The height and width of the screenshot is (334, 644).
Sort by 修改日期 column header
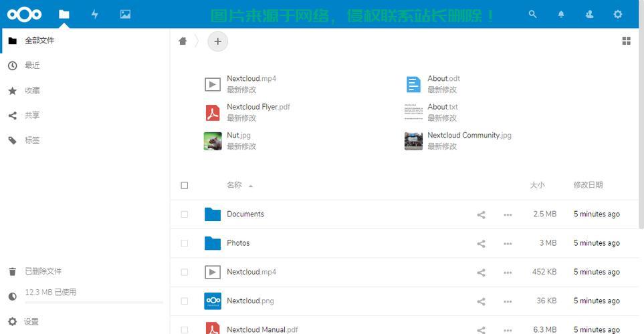(x=588, y=185)
